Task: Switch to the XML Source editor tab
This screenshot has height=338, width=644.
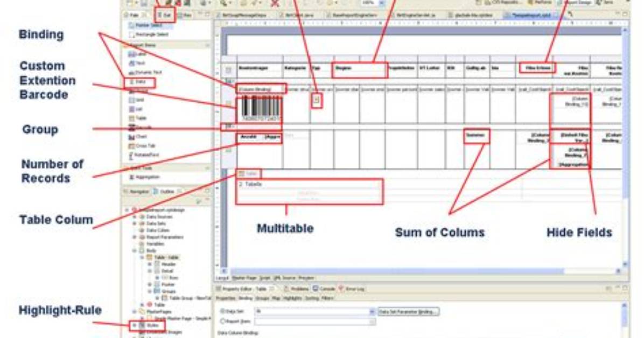Action: [284, 278]
